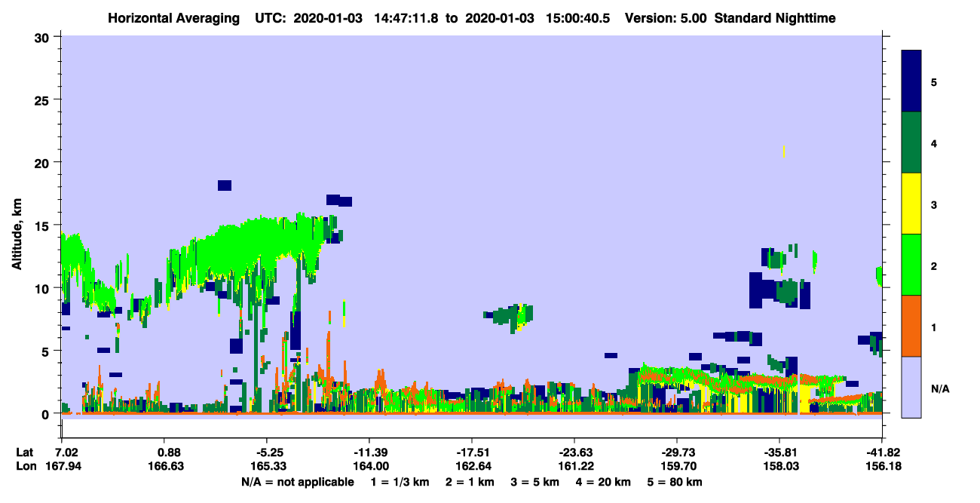This screenshot has height=503, width=980.
Task: Click the colorbar label '2'
Action: [934, 265]
